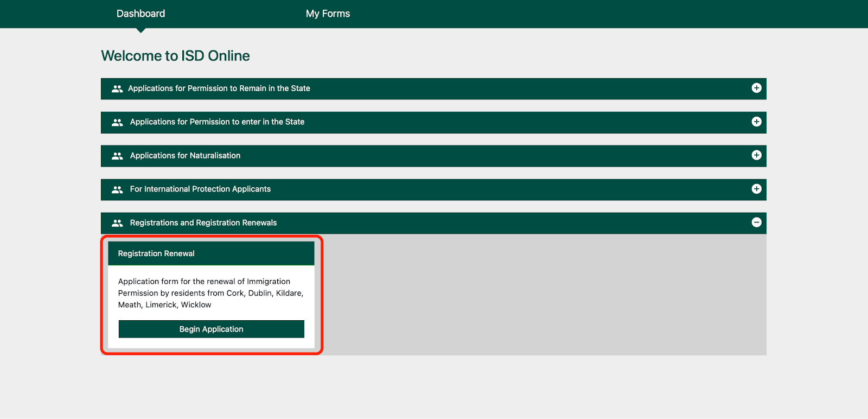Click people icon beside International Protection Applicants

(x=117, y=189)
